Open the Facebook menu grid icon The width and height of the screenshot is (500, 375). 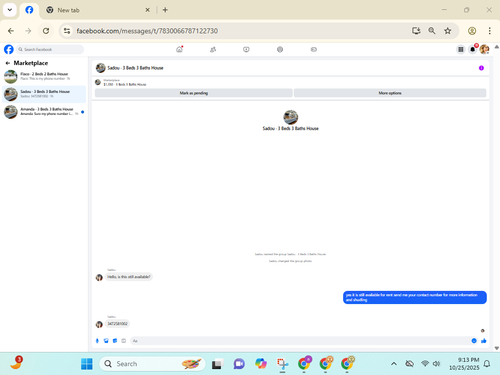coord(461,49)
